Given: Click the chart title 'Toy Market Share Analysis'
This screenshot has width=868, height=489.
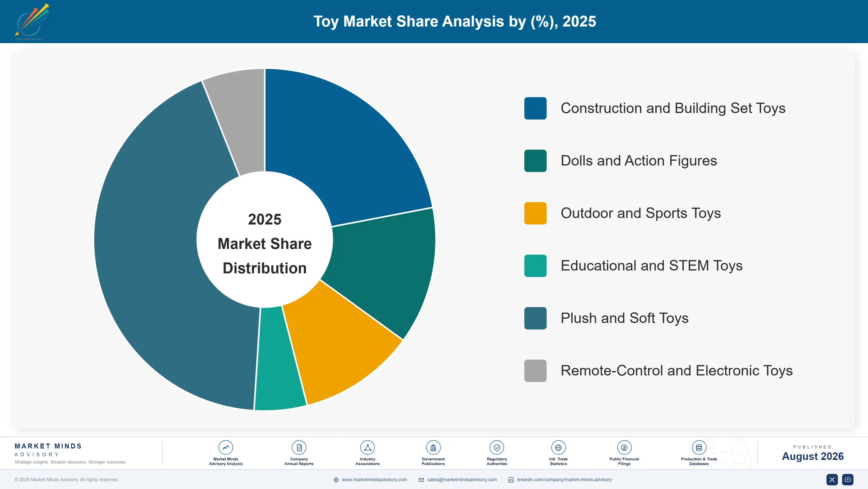Looking at the screenshot, I should pos(455,21).
